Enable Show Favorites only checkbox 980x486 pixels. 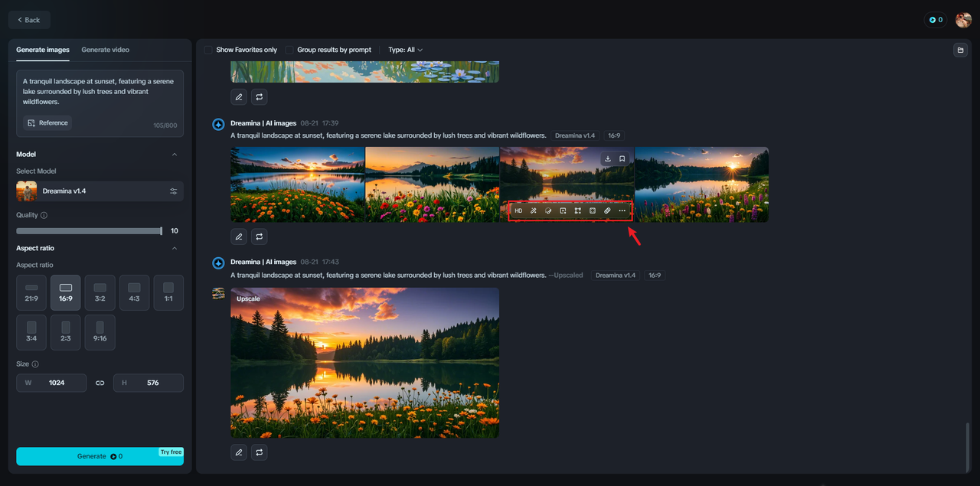tap(208, 50)
